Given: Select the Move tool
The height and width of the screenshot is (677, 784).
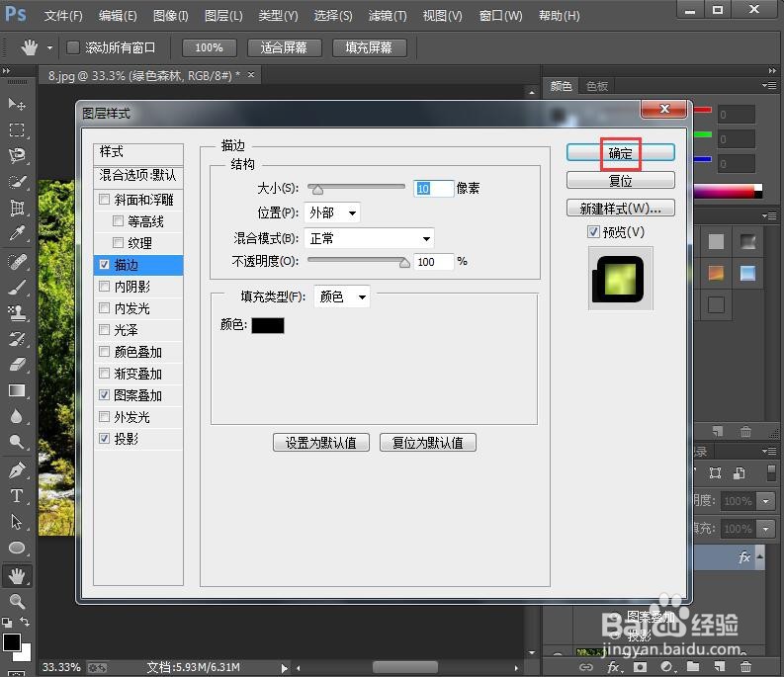Looking at the screenshot, I should pos(17,104).
